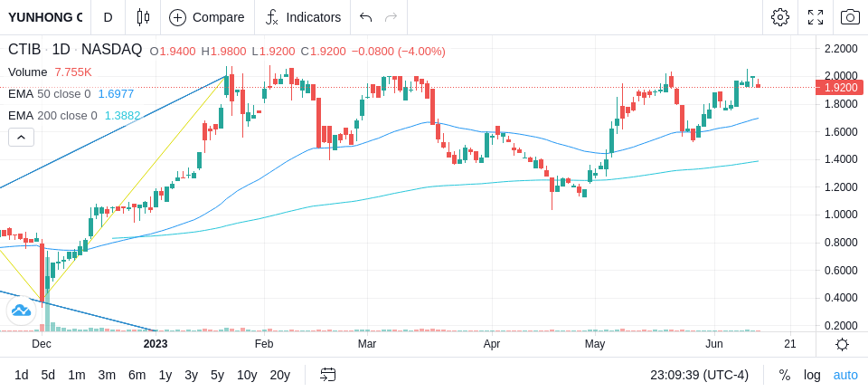Click the TradingView cloud logo
The height and width of the screenshot is (392, 868).
coord(21,311)
